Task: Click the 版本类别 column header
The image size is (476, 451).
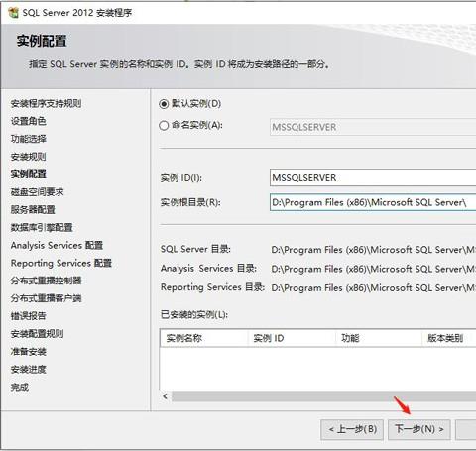Action: coord(449,338)
